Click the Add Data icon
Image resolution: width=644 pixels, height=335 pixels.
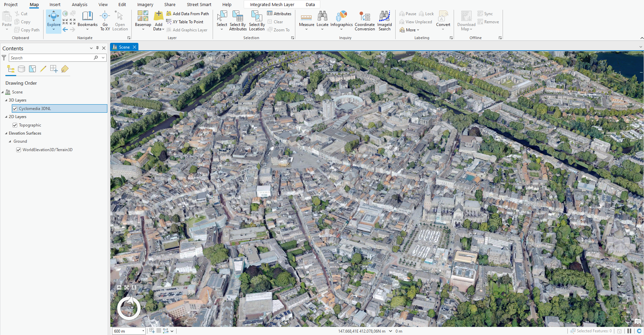(x=158, y=16)
